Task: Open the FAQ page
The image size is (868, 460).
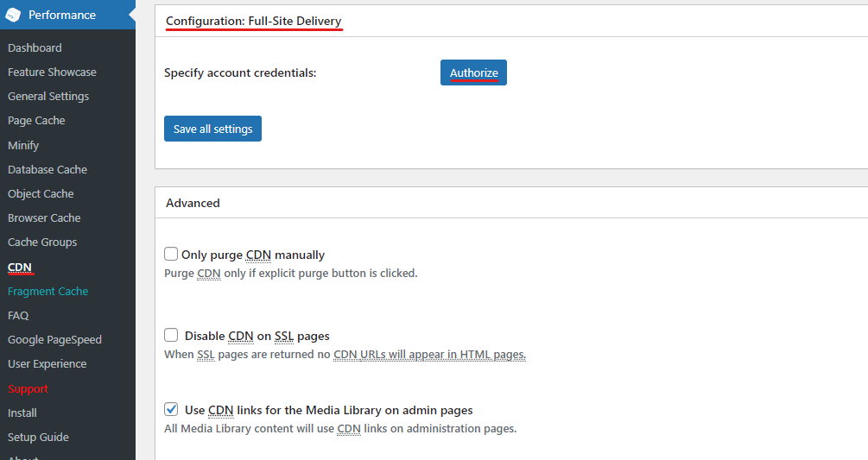Action: pyautogui.click(x=18, y=316)
